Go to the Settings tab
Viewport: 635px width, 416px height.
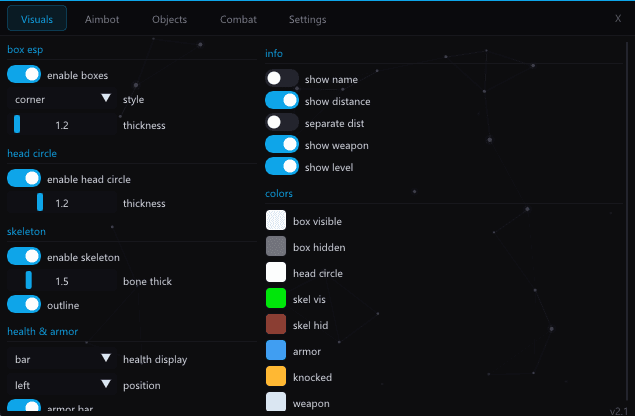[x=307, y=19]
